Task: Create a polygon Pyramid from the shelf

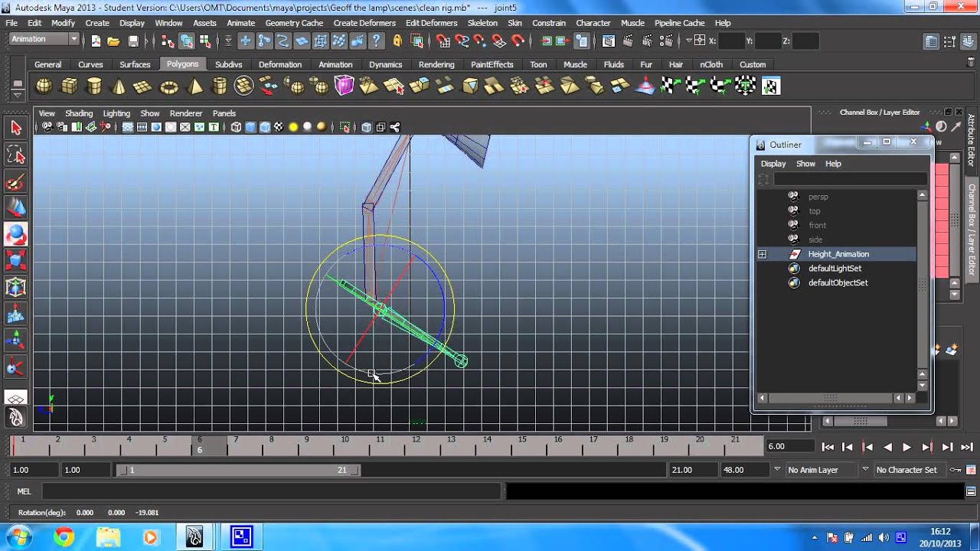Action: [195, 86]
